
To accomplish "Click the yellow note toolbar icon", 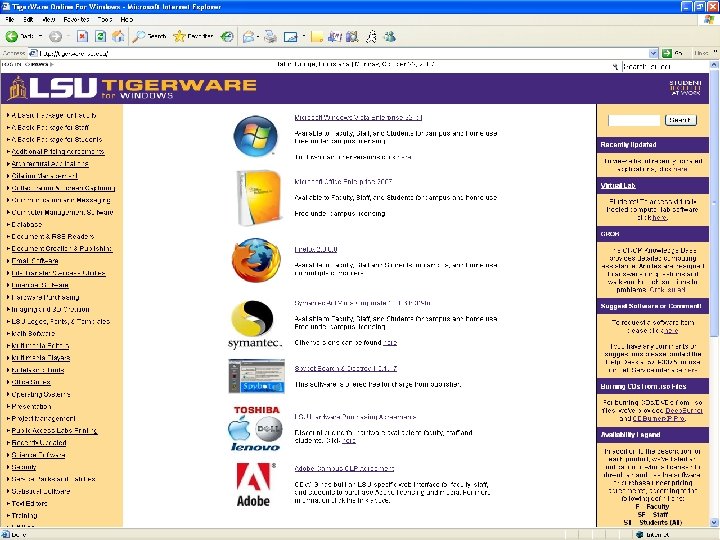I will [317, 36].
